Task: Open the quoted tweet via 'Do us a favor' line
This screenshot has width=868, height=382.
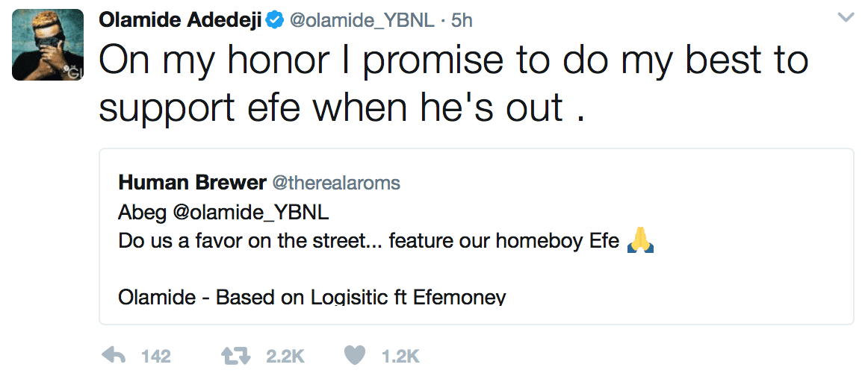Action: tap(369, 241)
